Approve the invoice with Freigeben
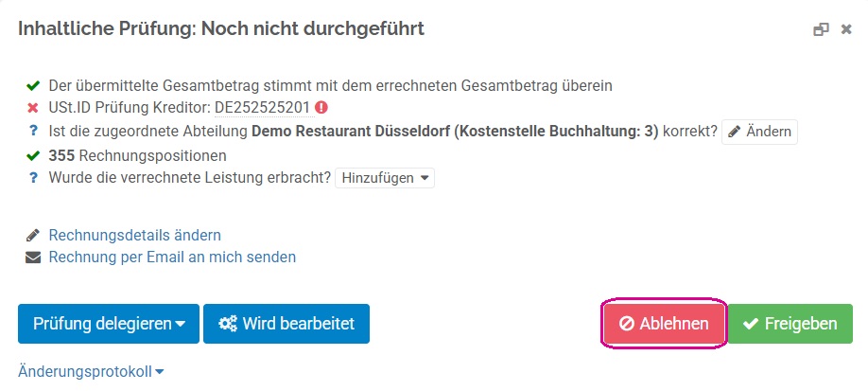This screenshot has width=868, height=391. tap(790, 324)
